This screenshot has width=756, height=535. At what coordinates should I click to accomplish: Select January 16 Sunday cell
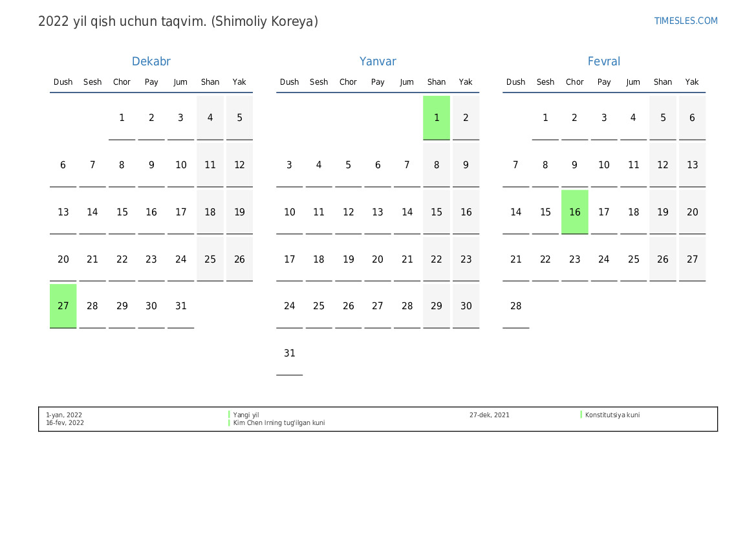pyautogui.click(x=466, y=212)
